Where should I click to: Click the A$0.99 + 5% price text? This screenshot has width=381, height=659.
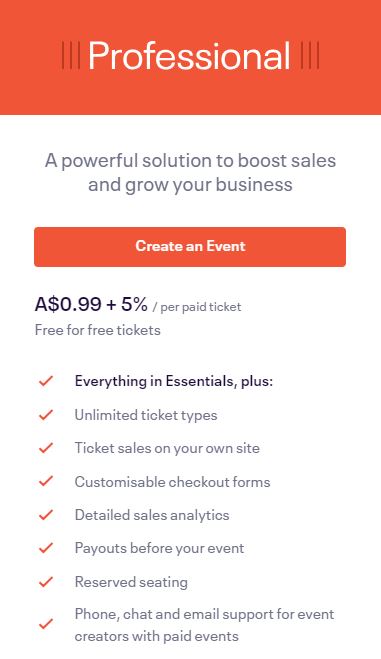[x=91, y=304]
